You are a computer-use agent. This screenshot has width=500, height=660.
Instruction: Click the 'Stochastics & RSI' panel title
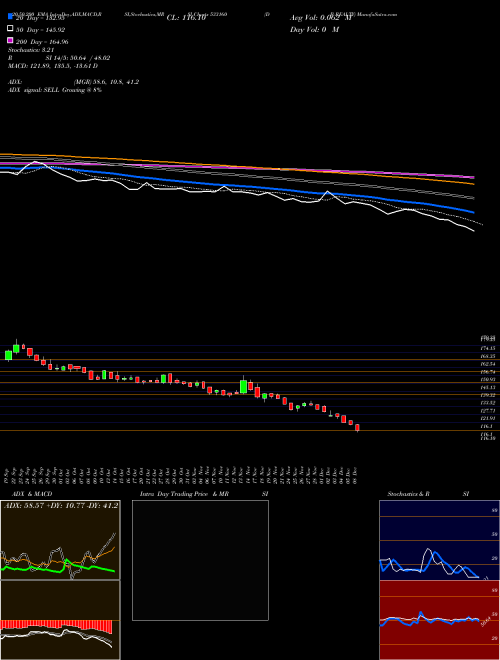click(428, 494)
